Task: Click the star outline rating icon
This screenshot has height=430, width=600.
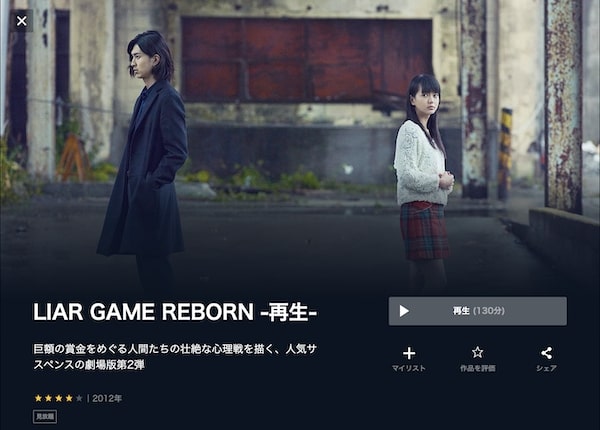Action: [477, 352]
